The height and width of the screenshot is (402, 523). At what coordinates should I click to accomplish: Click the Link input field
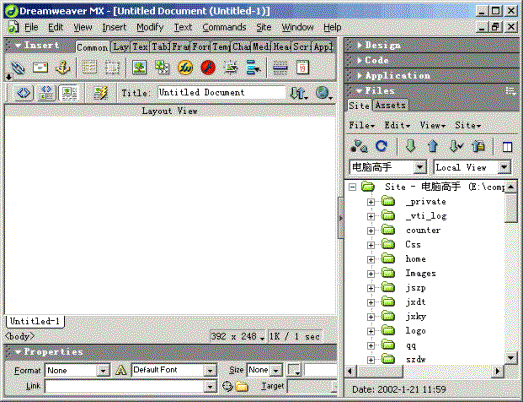tap(124, 386)
